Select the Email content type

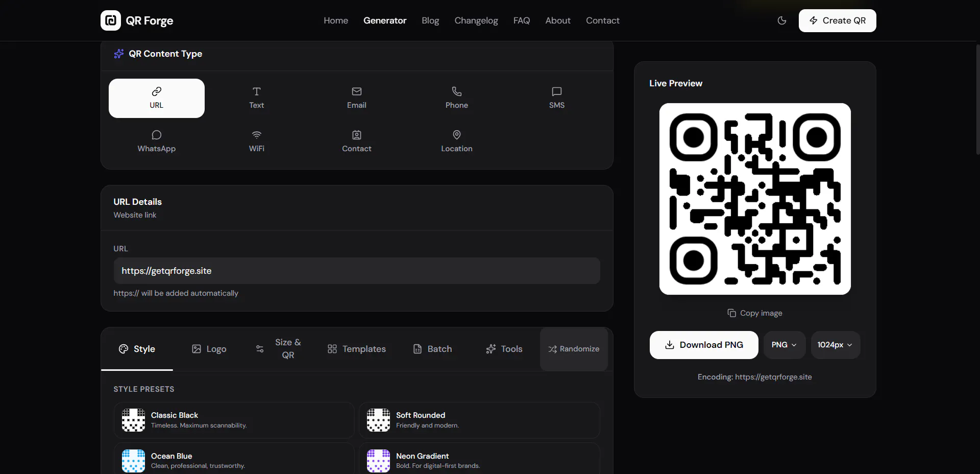coord(357,98)
